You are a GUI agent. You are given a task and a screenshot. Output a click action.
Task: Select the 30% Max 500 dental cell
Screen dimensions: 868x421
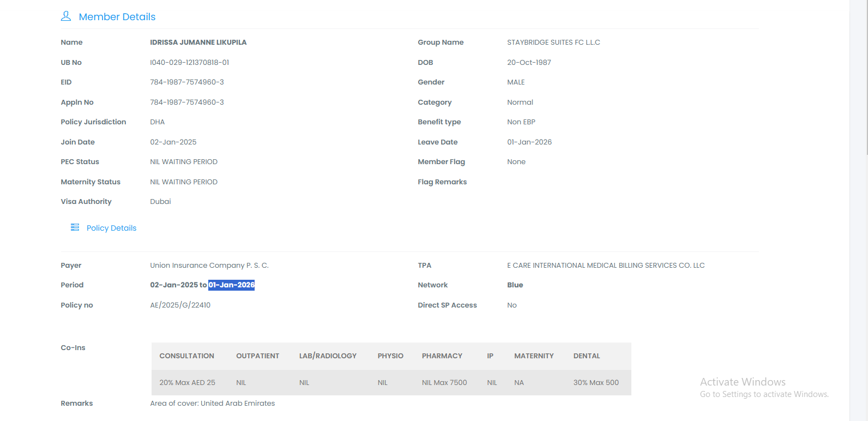tap(595, 383)
